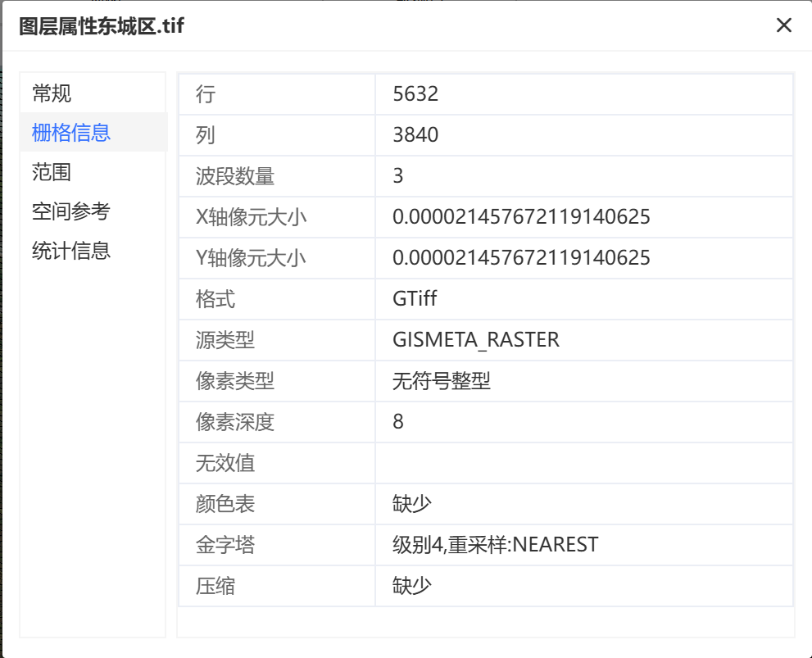Select the GTiff format value

click(x=415, y=299)
